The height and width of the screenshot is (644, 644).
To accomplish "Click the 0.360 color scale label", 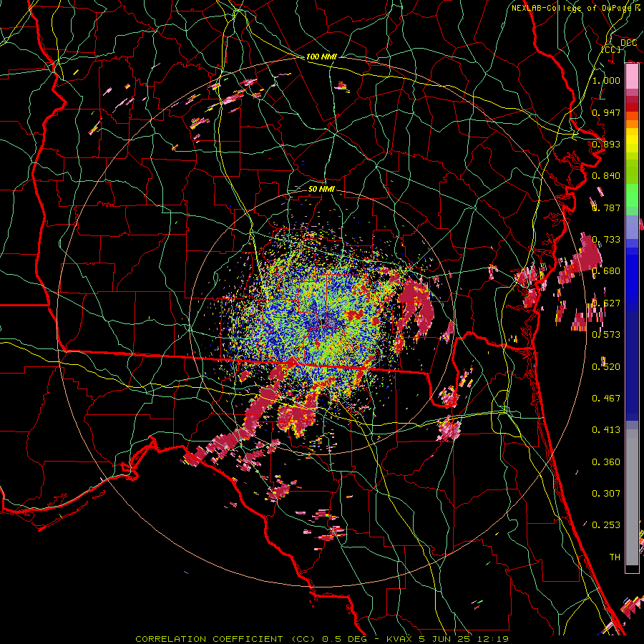I will click(606, 462).
